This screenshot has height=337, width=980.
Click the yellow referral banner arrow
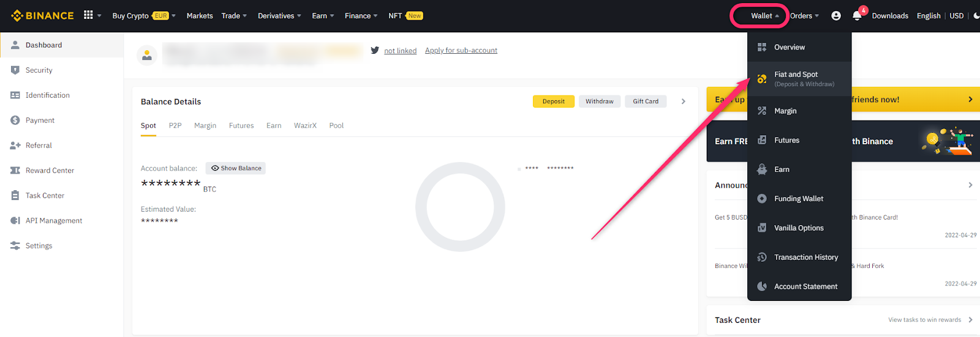pyautogui.click(x=970, y=99)
